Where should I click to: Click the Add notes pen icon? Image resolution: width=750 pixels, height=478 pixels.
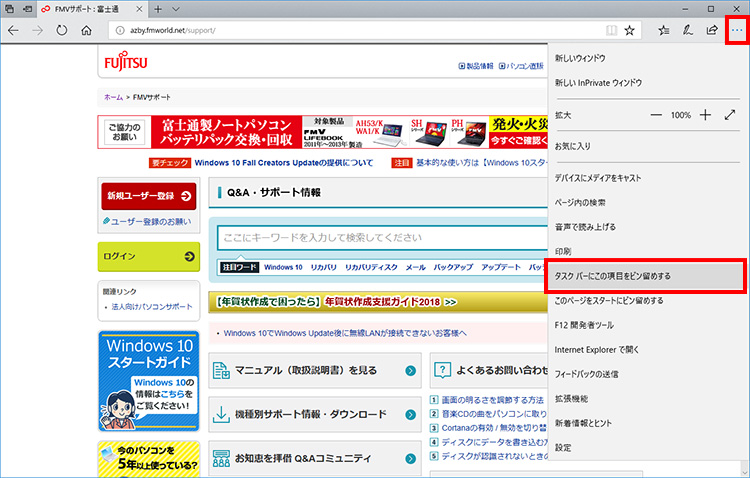tap(688, 30)
